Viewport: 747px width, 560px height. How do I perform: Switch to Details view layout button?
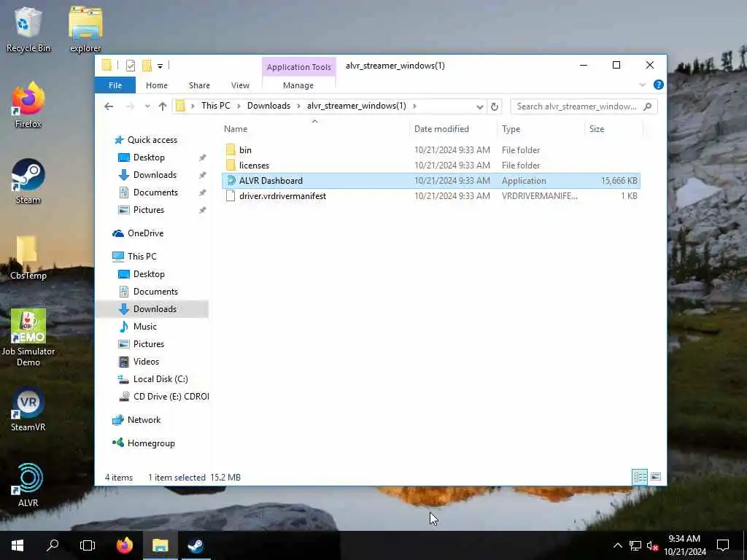click(x=639, y=477)
